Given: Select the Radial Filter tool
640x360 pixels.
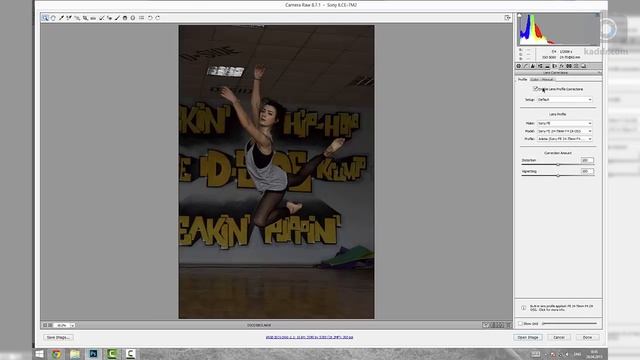Looking at the screenshot, I should pyautogui.click(x=133, y=18).
